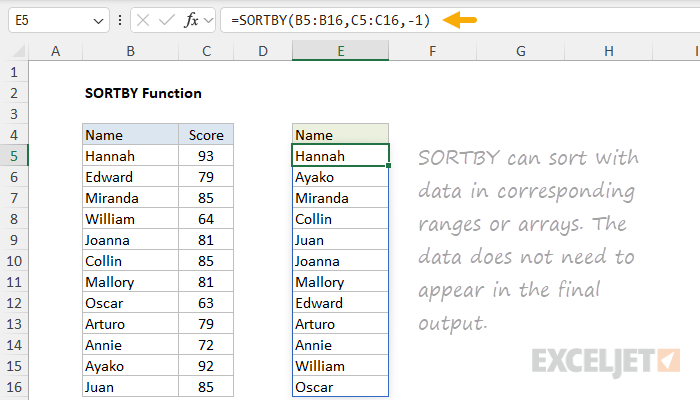
Task: Select cell 'Annie' in column E
Action: point(341,345)
